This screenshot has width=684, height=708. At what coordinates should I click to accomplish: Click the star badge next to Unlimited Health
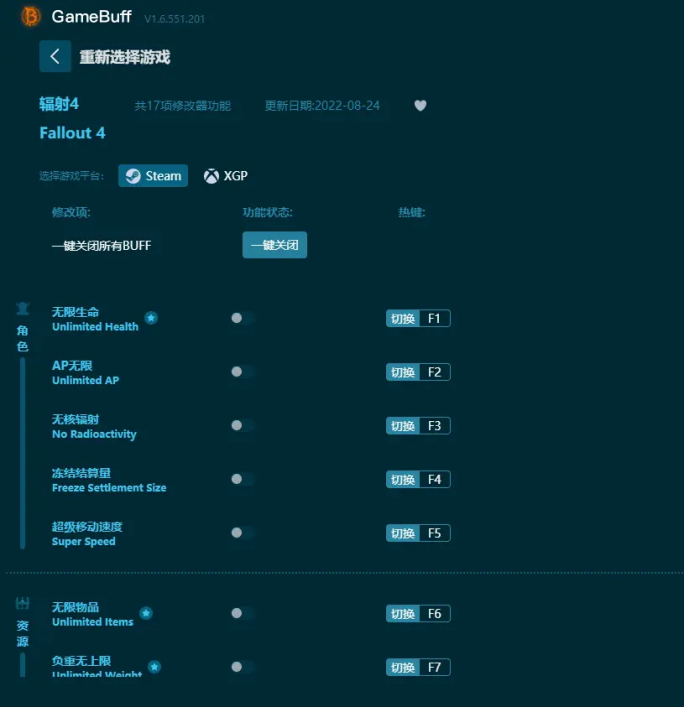(x=151, y=318)
